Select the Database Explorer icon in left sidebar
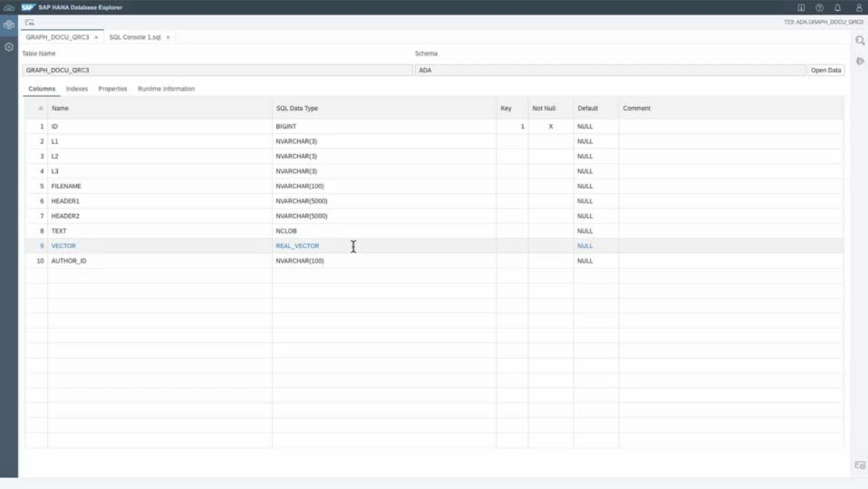 point(9,24)
